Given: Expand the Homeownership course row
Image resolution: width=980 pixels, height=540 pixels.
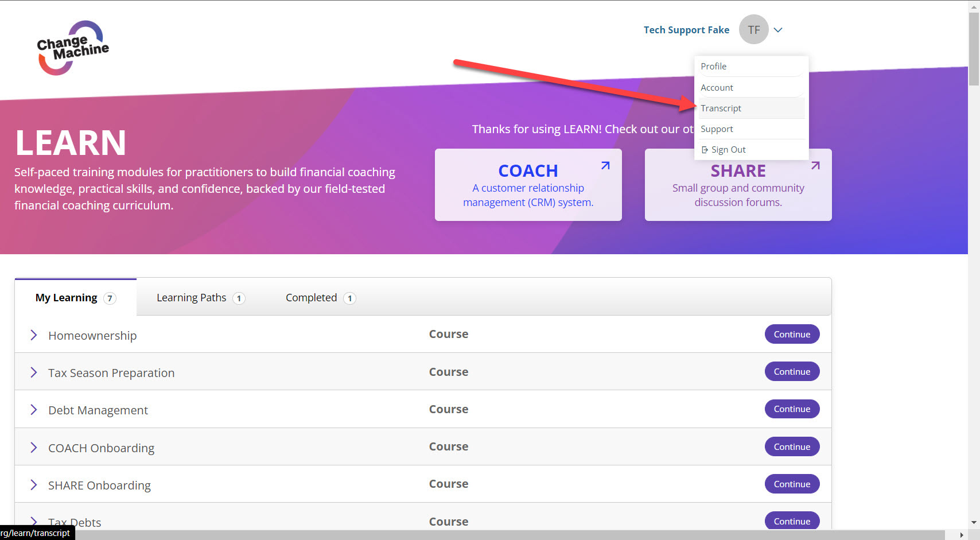Looking at the screenshot, I should click(x=34, y=335).
